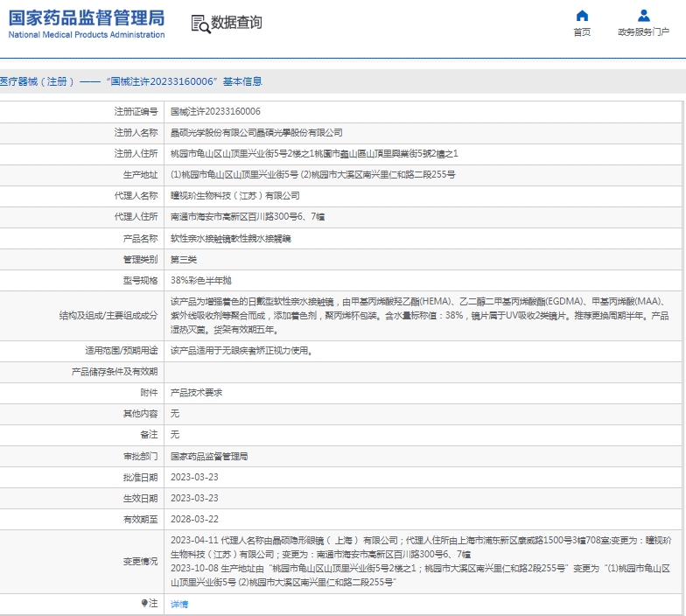Click the 批准日期 value 2023-03-23
The width and height of the screenshot is (686, 616).
pyautogui.click(x=194, y=478)
